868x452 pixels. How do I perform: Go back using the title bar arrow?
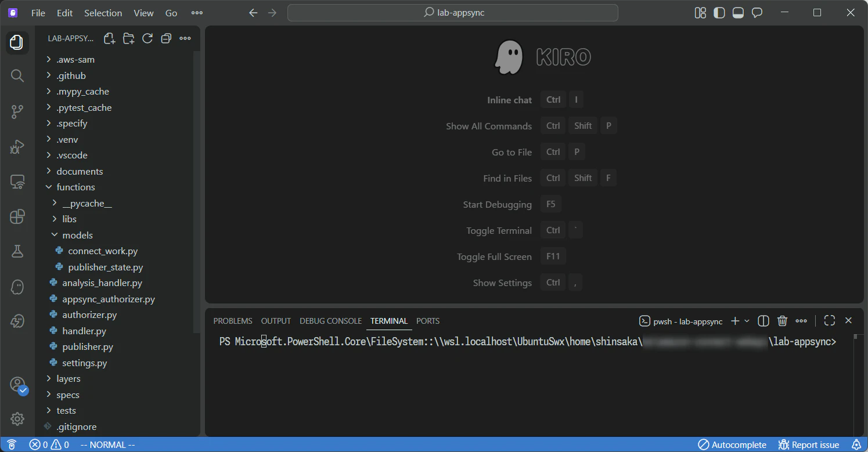(253, 13)
